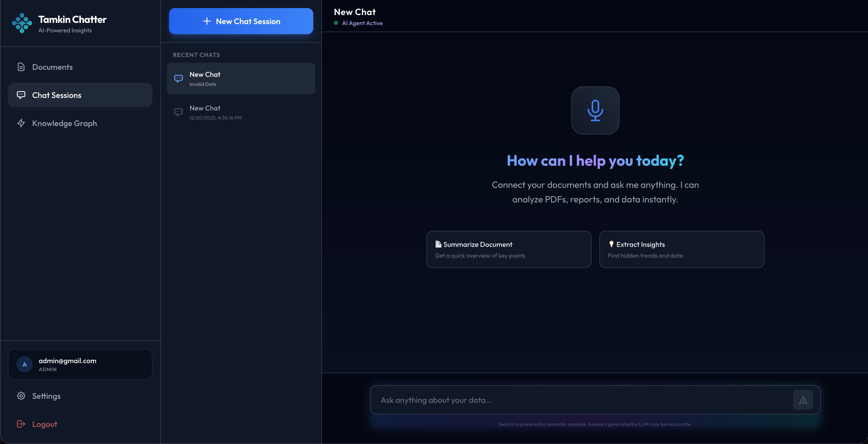Screen dimensions: 868x444
Task: Open the admin@gmail.com account card
Action: [80, 365]
